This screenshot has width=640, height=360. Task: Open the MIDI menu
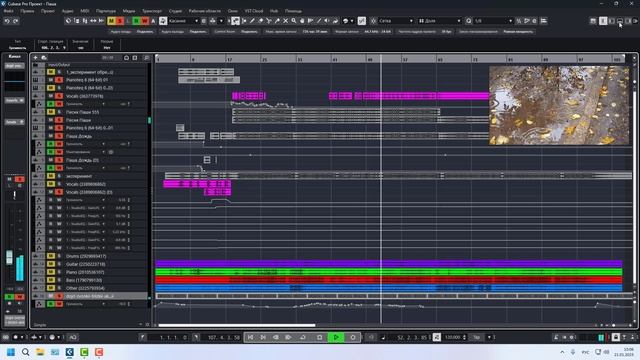pyautogui.click(x=84, y=11)
